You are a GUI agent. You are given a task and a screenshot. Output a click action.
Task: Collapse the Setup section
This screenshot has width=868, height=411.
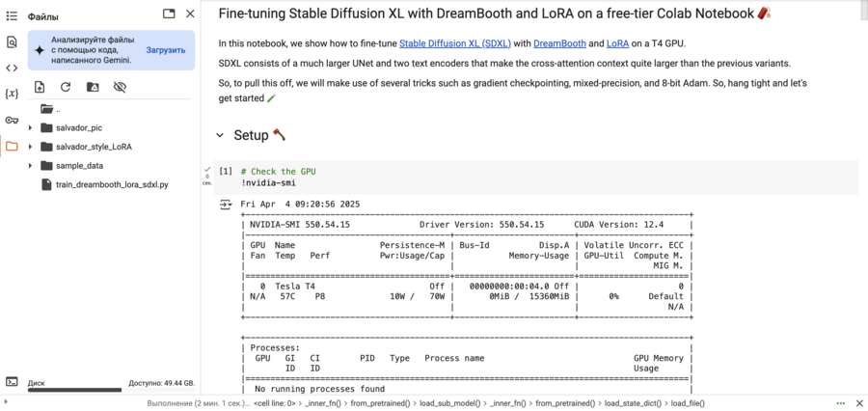[220, 136]
